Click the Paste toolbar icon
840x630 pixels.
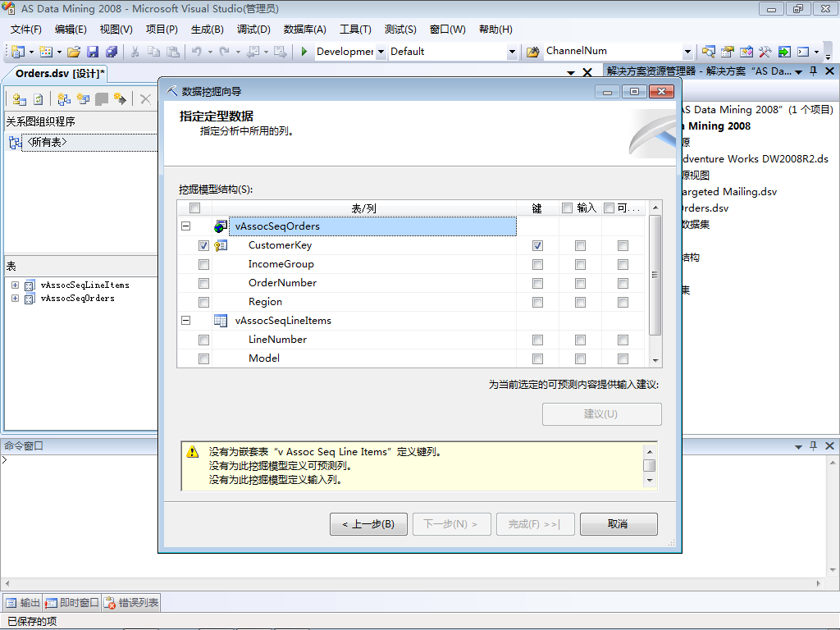click(173, 52)
